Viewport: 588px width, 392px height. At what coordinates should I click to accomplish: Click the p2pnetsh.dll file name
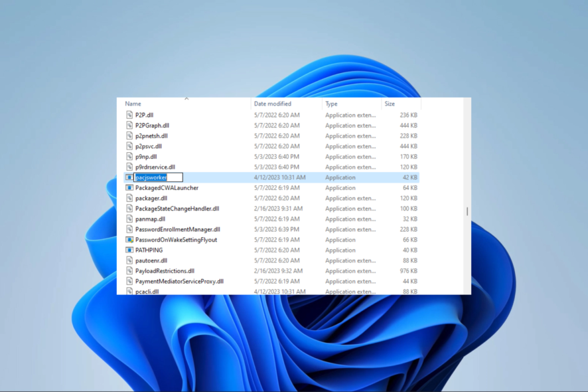(x=151, y=136)
